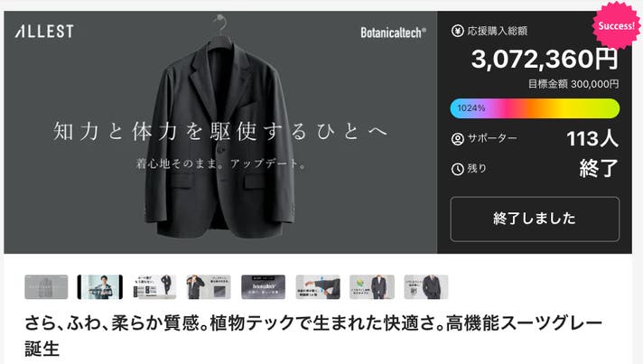Select the dark Botanicaltech banner thumbnail
643x364 pixels.
[x=264, y=287]
